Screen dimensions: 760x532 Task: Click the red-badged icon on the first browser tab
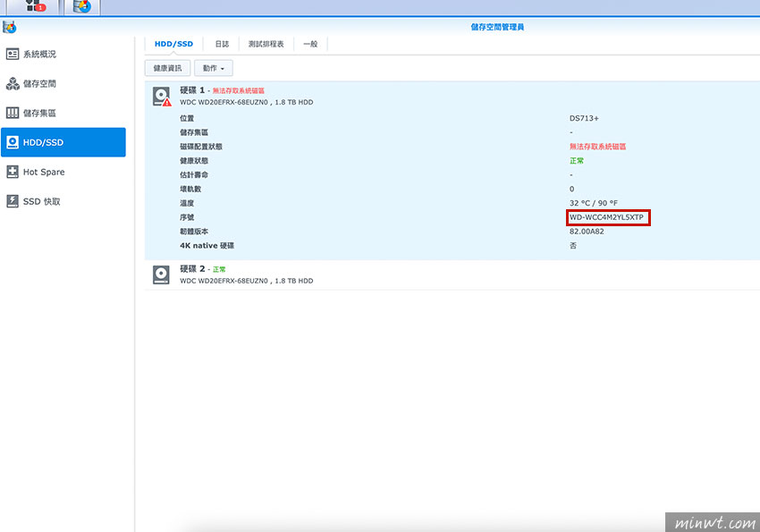[34, 6]
